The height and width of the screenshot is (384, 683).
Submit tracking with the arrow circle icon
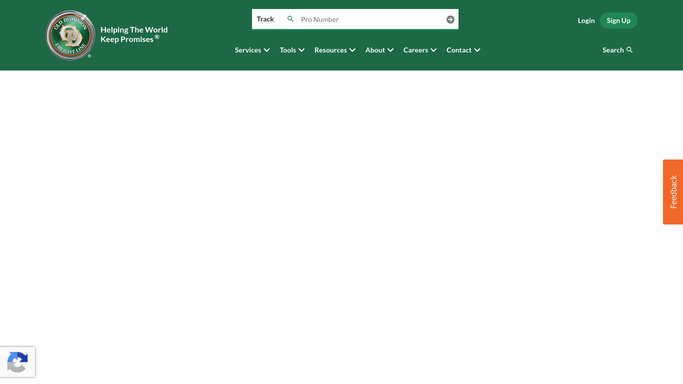tap(450, 19)
